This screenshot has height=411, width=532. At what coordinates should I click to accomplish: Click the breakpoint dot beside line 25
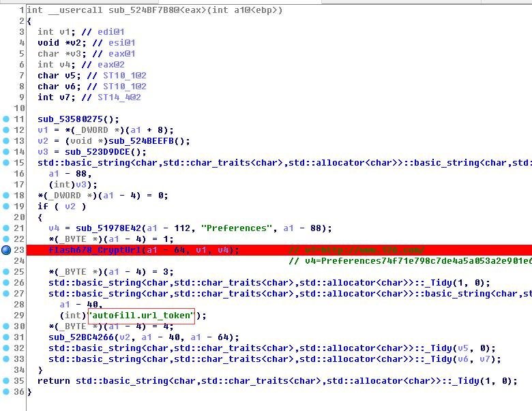click(6, 272)
